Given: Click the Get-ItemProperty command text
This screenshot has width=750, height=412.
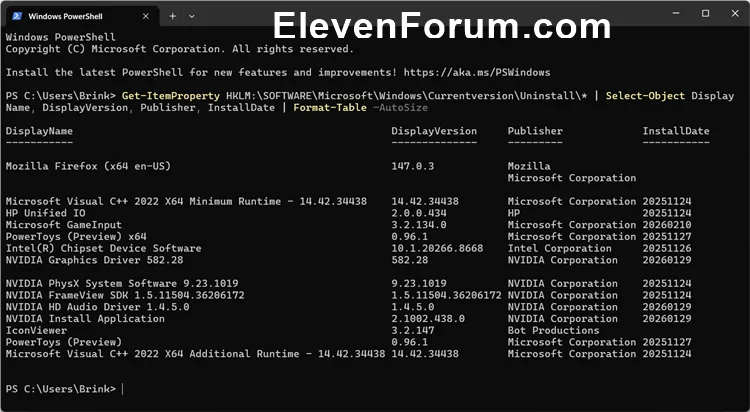Looking at the screenshot, I should click(171, 96).
